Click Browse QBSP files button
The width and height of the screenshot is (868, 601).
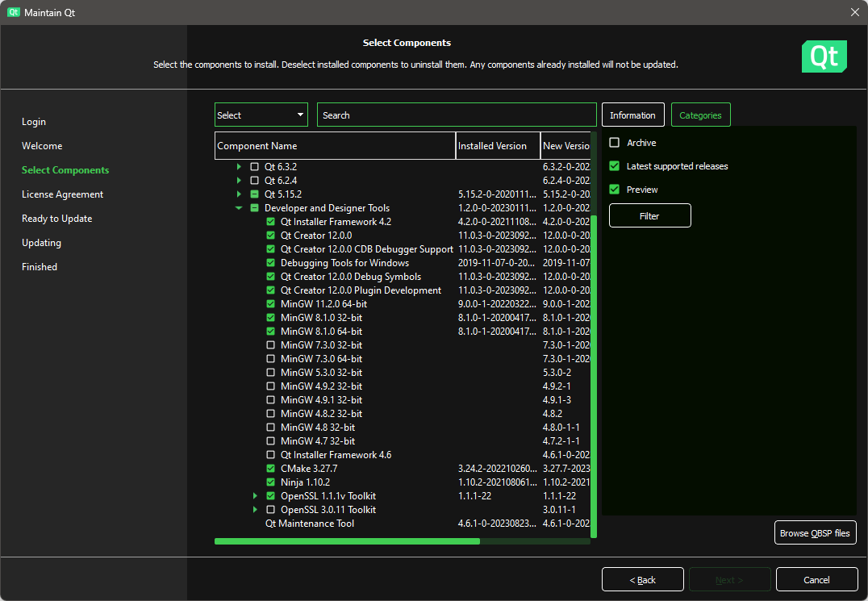click(x=815, y=533)
